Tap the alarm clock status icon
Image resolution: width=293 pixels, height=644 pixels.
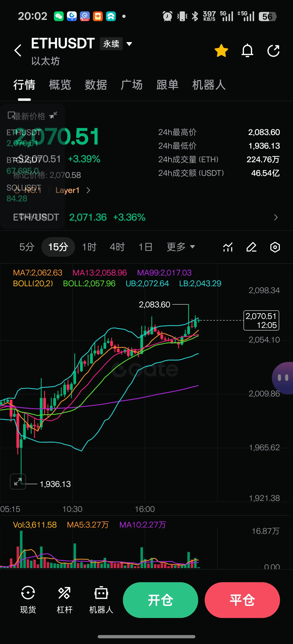167,16
